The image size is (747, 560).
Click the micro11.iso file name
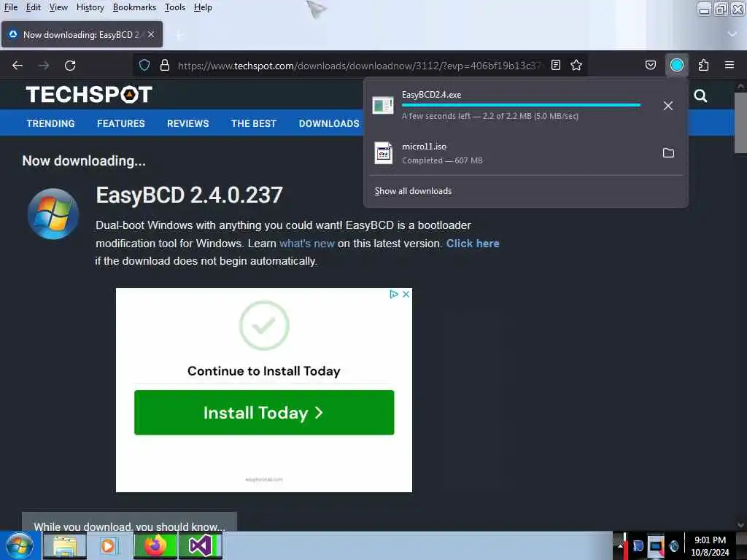pyautogui.click(x=424, y=146)
